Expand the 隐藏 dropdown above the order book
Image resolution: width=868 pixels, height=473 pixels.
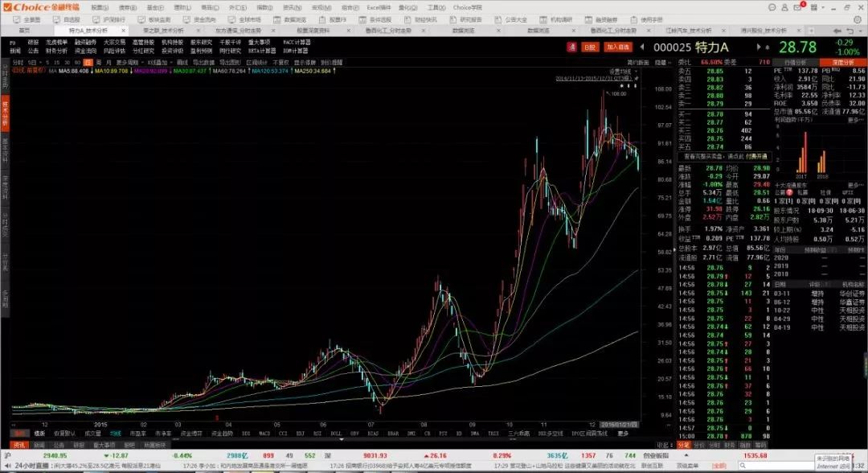(662, 63)
